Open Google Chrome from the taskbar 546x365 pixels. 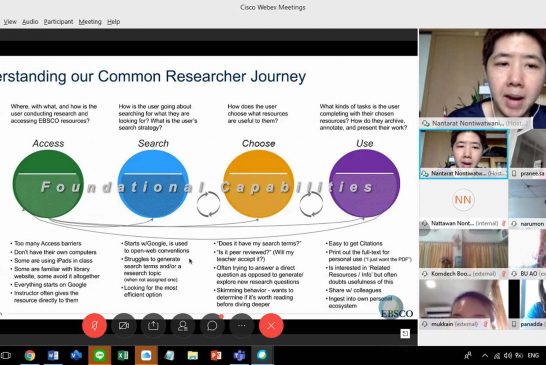tap(30, 355)
